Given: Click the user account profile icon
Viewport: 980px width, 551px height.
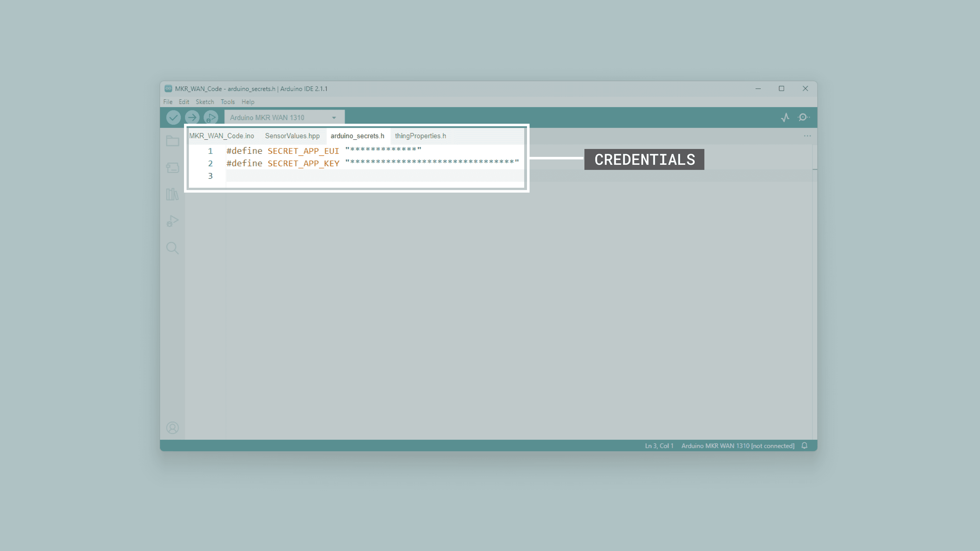Looking at the screenshot, I should click(x=172, y=428).
